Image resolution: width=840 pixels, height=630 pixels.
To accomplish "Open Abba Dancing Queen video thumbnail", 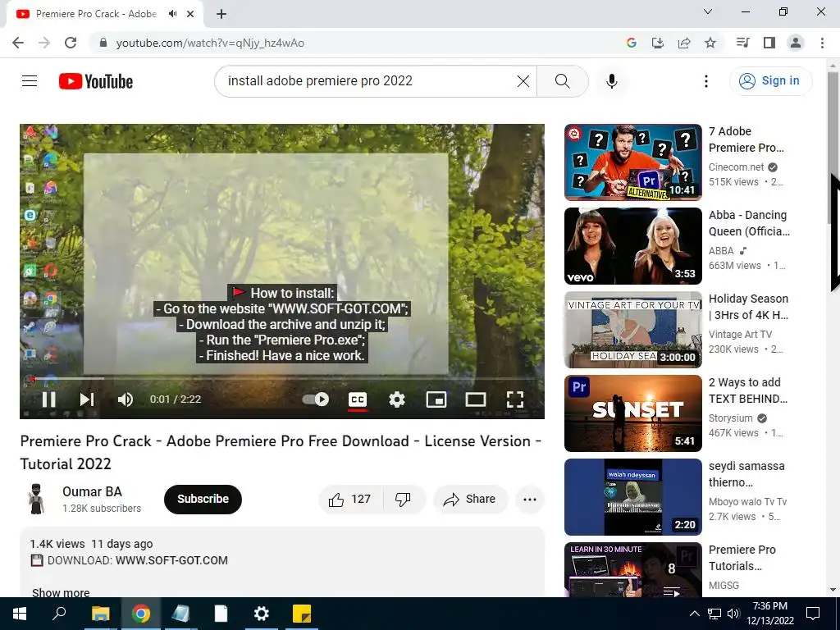I will point(632,246).
